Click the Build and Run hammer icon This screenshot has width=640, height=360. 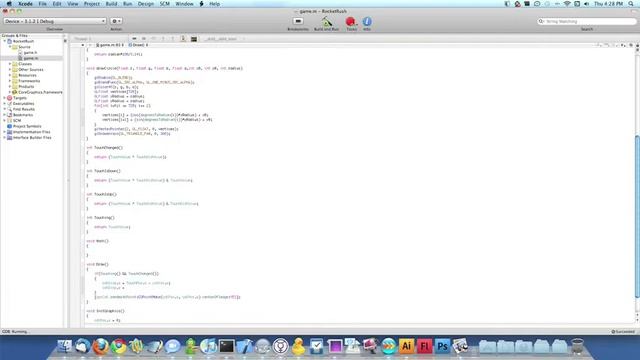(x=326, y=21)
